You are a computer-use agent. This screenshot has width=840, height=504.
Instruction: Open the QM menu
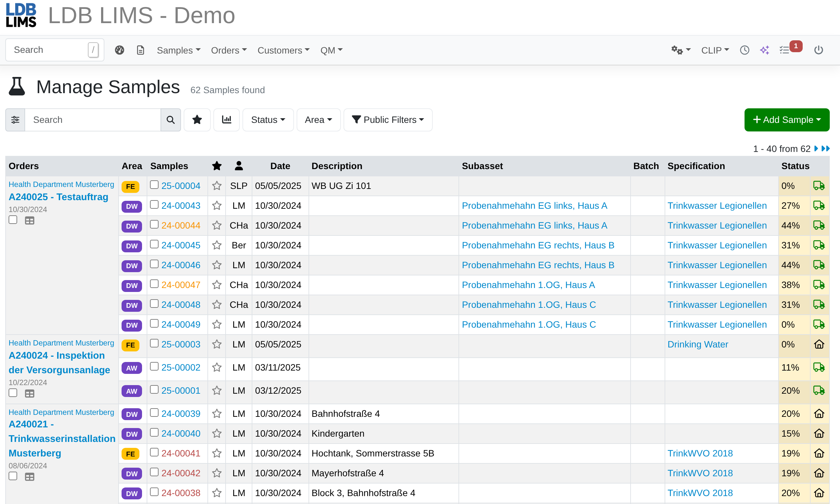click(331, 50)
